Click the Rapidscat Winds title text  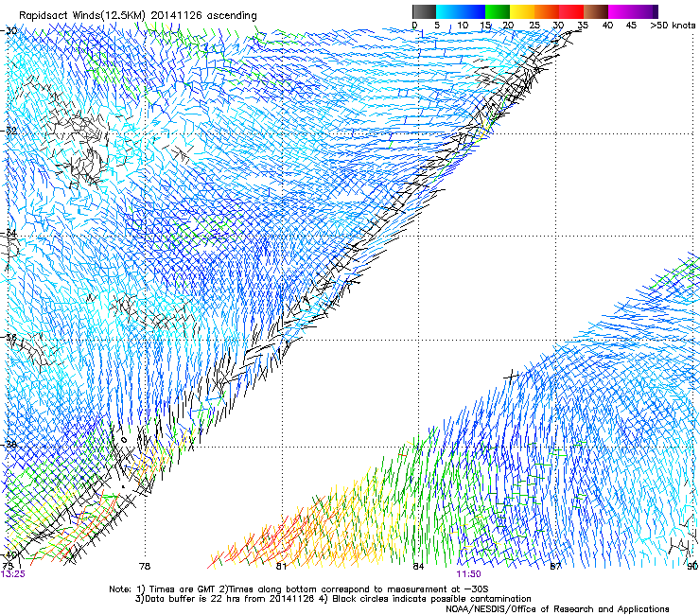(138, 16)
